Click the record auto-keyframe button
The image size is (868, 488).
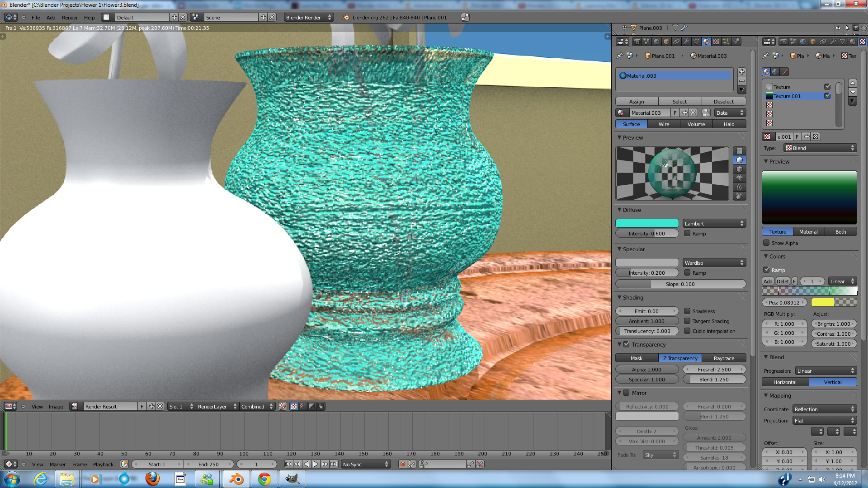click(x=402, y=464)
